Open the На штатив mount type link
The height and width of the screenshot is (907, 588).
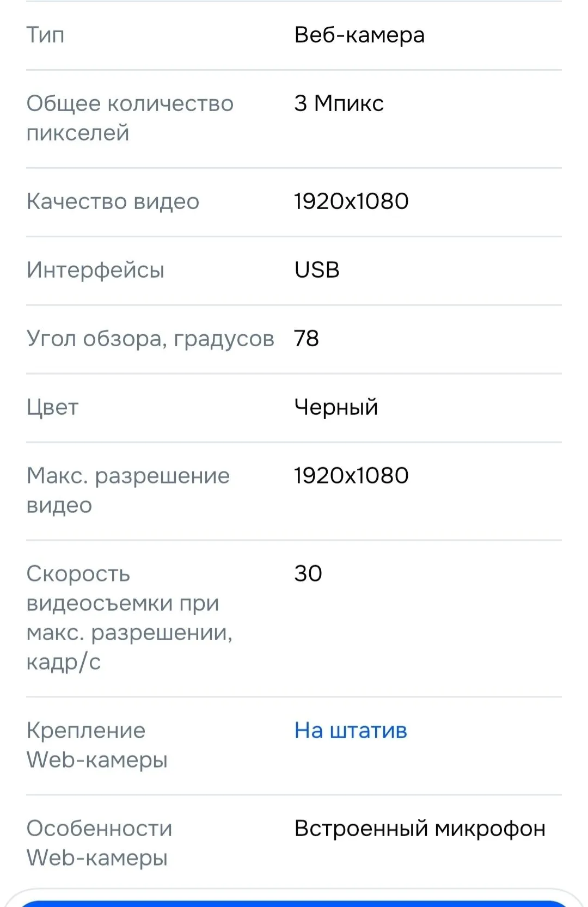click(x=351, y=731)
